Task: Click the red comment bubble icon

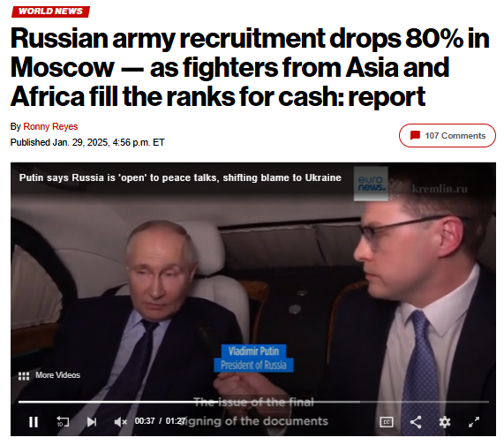Action: pyautogui.click(x=415, y=135)
